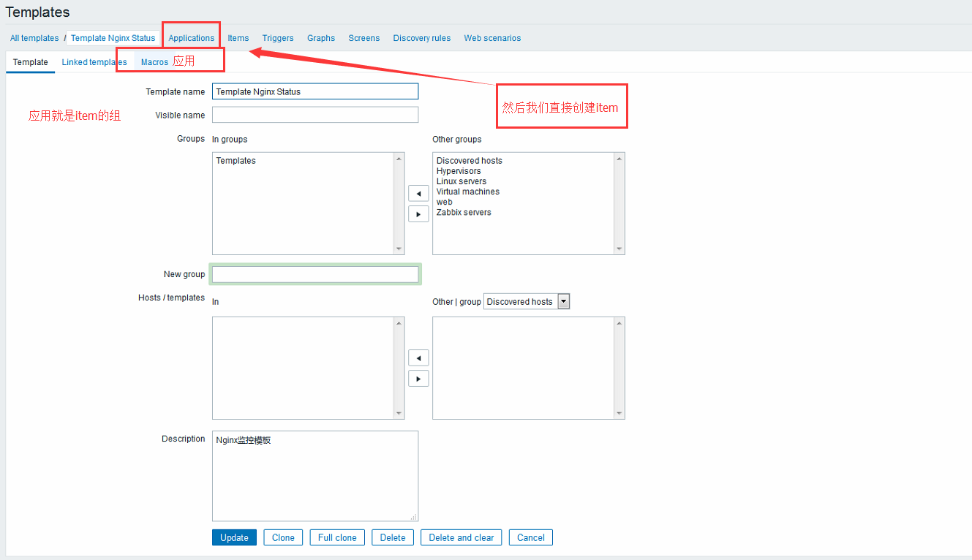Click scroll-up arrow of Hosts Other list
Image resolution: width=972 pixels, height=560 pixels.
pos(619,322)
